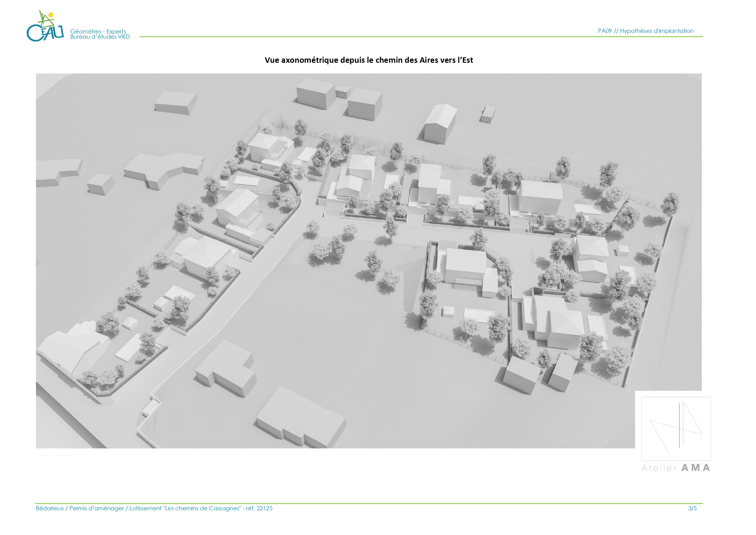Click the page number '3/5'

pos(692,508)
